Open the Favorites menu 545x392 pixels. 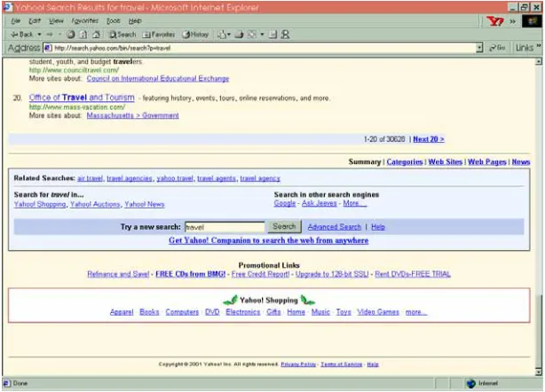85,21
